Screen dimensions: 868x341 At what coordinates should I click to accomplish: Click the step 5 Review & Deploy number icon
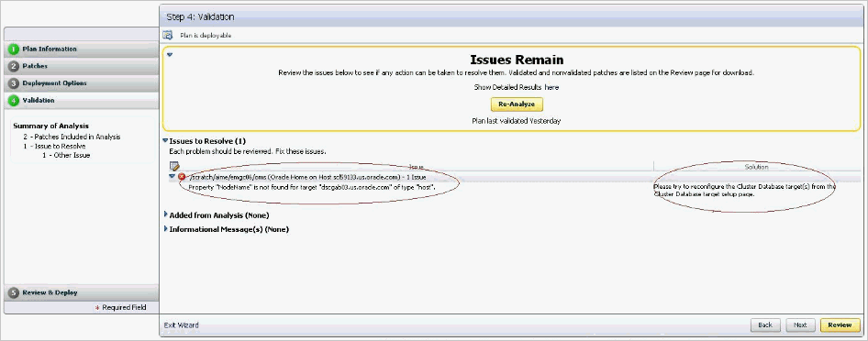pyautogui.click(x=14, y=293)
